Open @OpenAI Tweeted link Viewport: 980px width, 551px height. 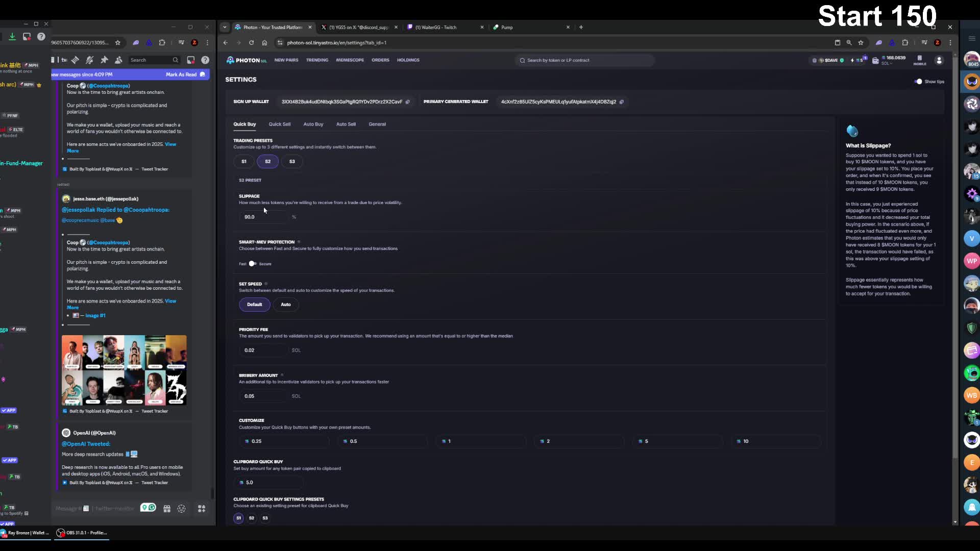pyautogui.click(x=86, y=444)
